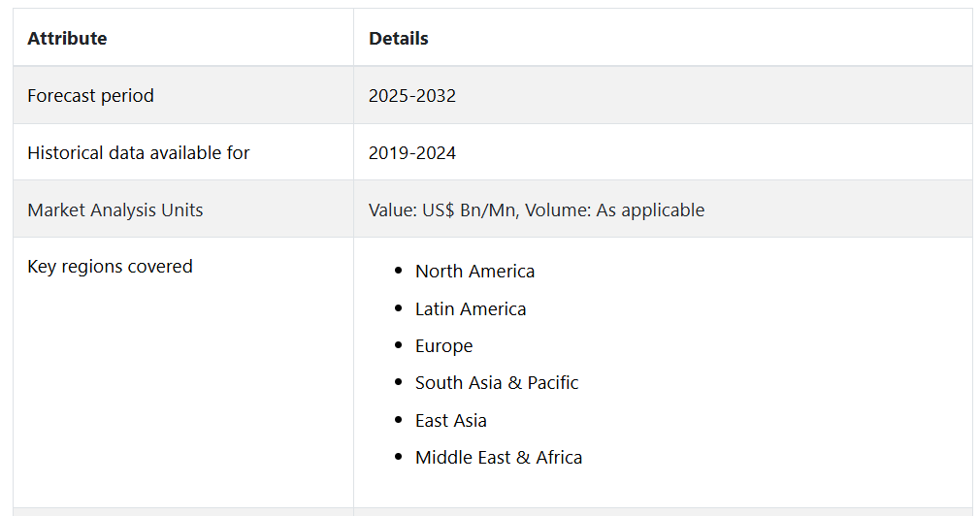Select East Asia in the regions list
980x516 pixels.
click(x=450, y=420)
